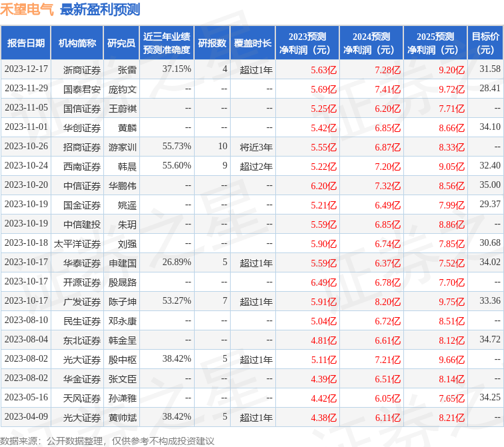
Task: Select the date 2023-11-01
Action: click(26, 127)
